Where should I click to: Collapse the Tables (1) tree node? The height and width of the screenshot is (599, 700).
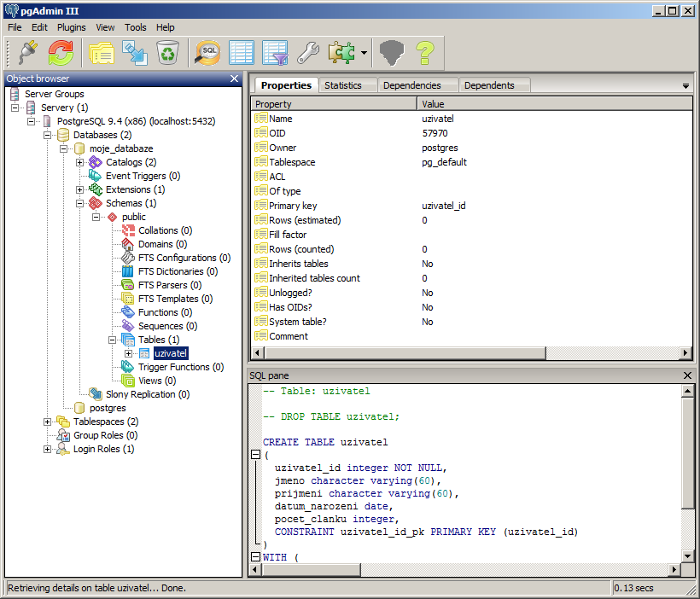(x=113, y=340)
